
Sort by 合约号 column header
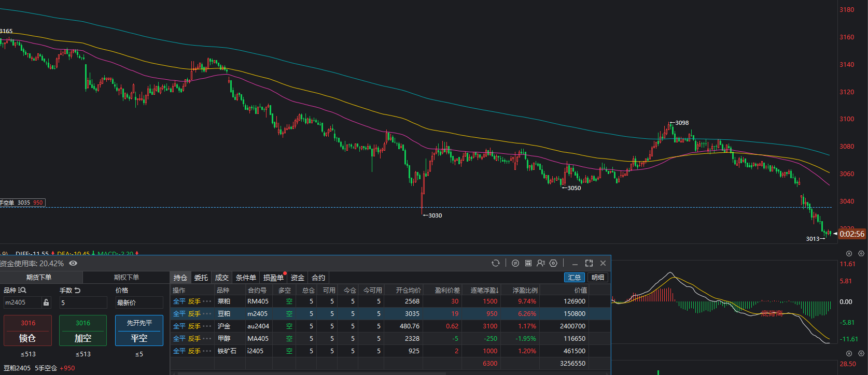click(257, 290)
